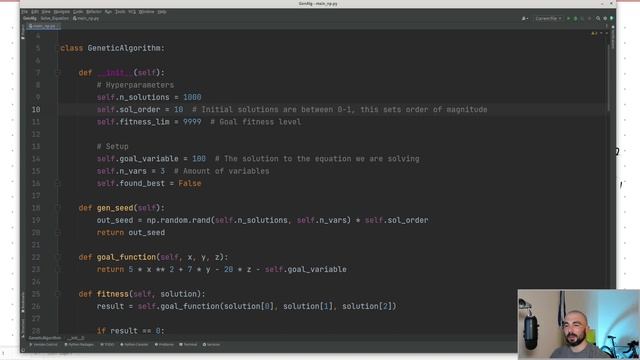Select the main_np.py editor tab
The width and height of the screenshot is (640, 360).
[43, 26]
